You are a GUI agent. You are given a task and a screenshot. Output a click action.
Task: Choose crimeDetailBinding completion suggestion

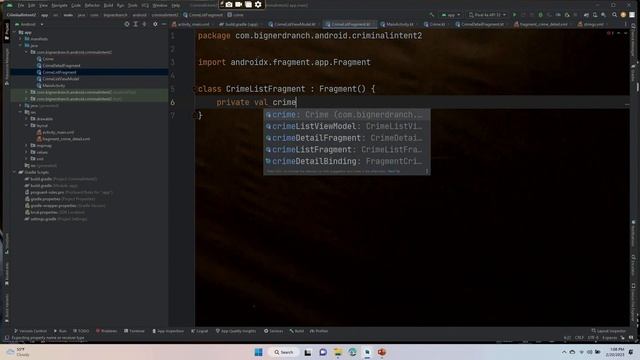[x=346, y=161]
